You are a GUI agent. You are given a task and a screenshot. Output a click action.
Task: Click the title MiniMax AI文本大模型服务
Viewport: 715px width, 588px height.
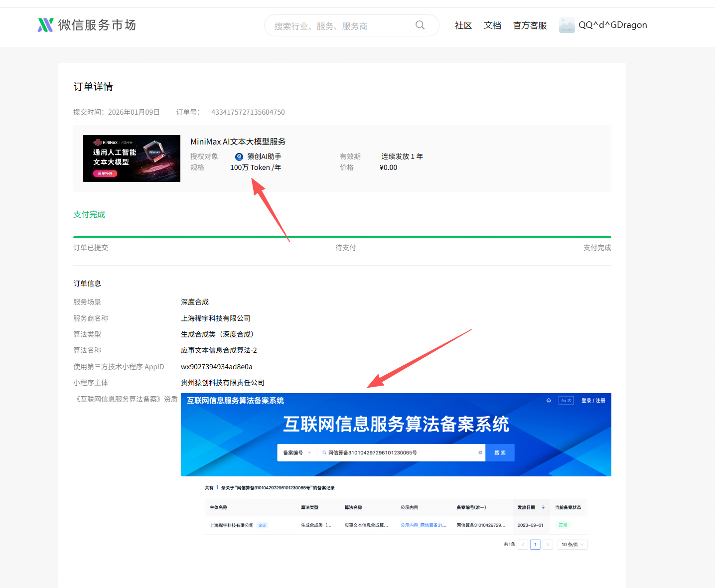click(x=238, y=142)
